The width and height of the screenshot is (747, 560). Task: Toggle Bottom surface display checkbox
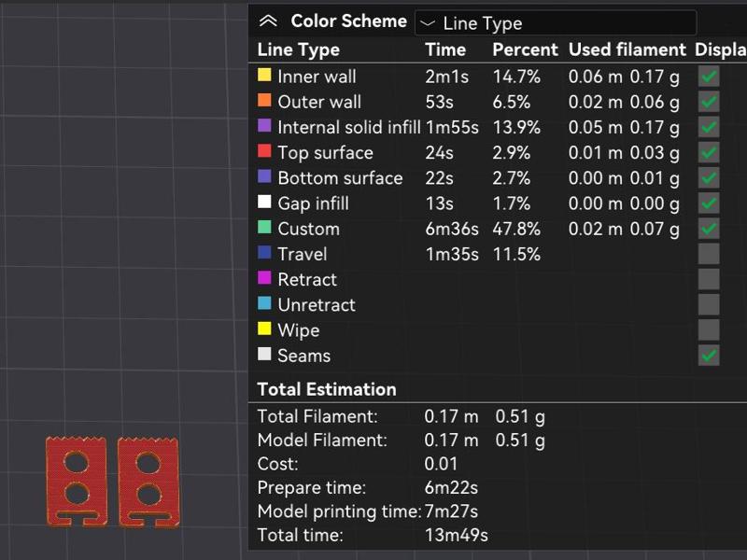(709, 177)
